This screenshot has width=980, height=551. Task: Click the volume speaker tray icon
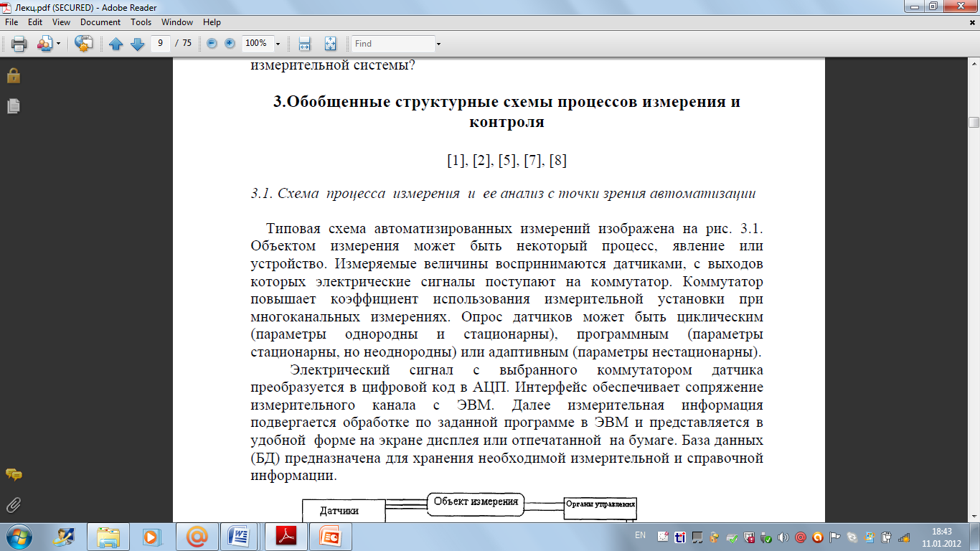783,537
